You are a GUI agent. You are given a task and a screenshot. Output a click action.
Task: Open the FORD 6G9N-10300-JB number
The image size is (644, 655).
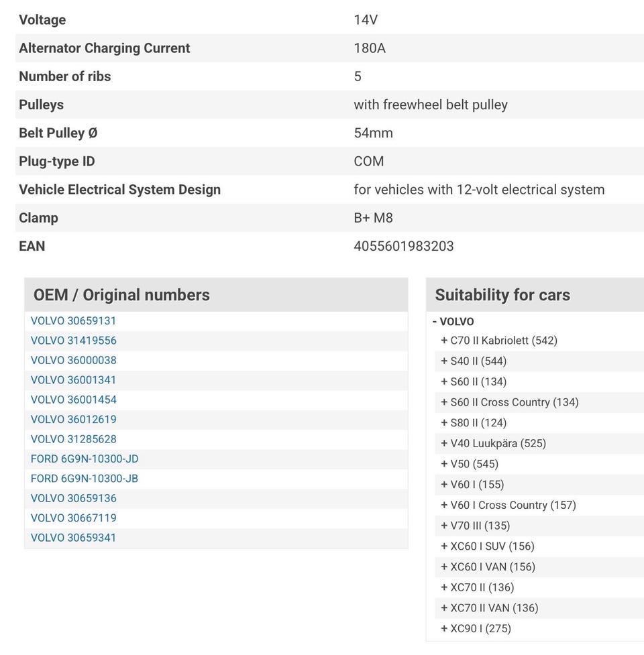(x=85, y=479)
